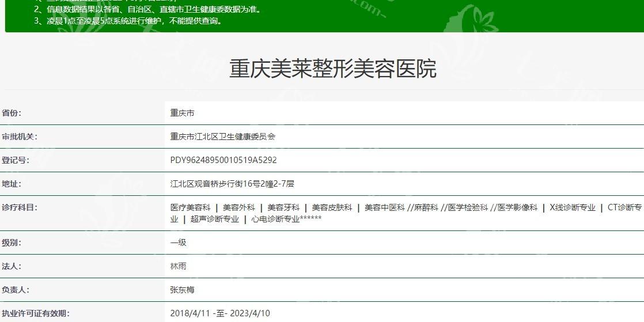Select the 负责人 label

coord(16,290)
